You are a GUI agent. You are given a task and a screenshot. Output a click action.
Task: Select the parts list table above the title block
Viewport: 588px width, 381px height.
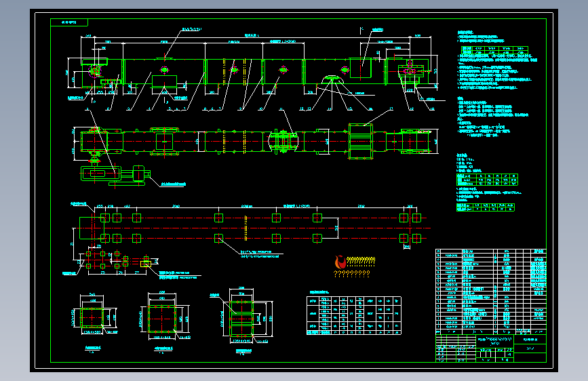tap(490, 292)
